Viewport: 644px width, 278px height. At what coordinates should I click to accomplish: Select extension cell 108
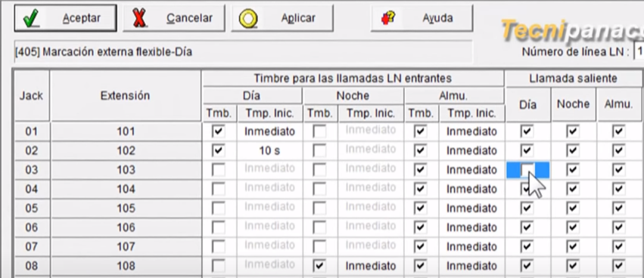point(126,266)
